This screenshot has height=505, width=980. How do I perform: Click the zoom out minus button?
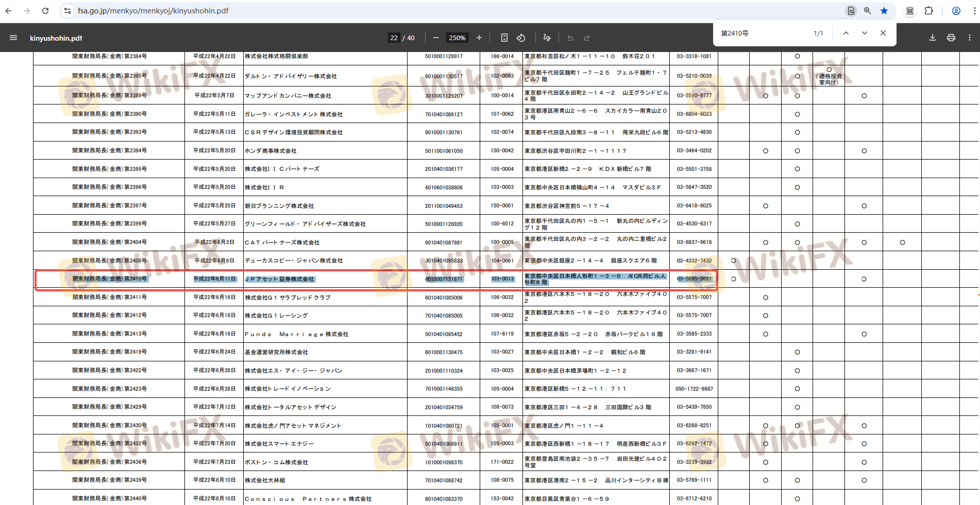(x=436, y=38)
